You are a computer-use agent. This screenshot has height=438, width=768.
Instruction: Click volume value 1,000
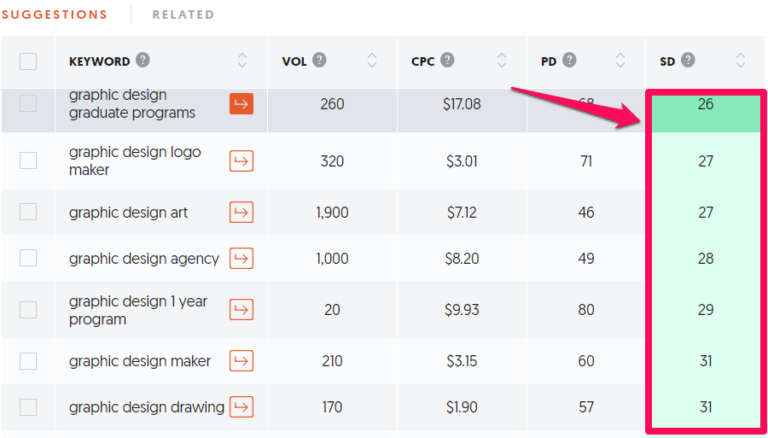332,259
